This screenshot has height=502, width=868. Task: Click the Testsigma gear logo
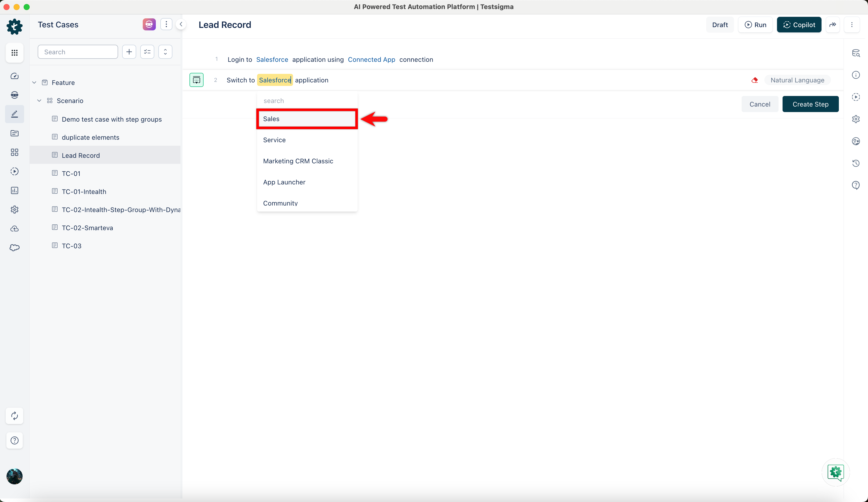[15, 27]
